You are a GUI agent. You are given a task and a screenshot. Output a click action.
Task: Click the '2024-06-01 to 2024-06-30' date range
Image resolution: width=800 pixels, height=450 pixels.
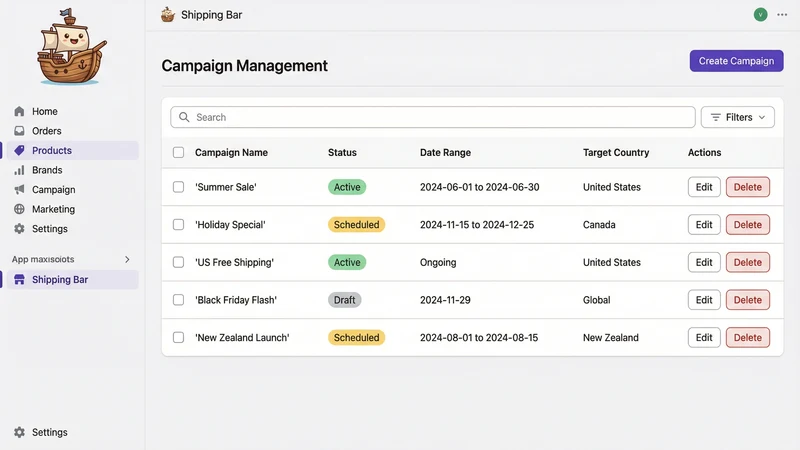480,187
